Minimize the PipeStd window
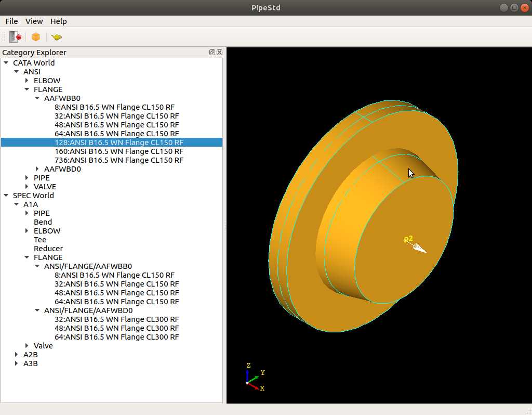Viewport: 532px width, 415px height. pyautogui.click(x=504, y=7)
